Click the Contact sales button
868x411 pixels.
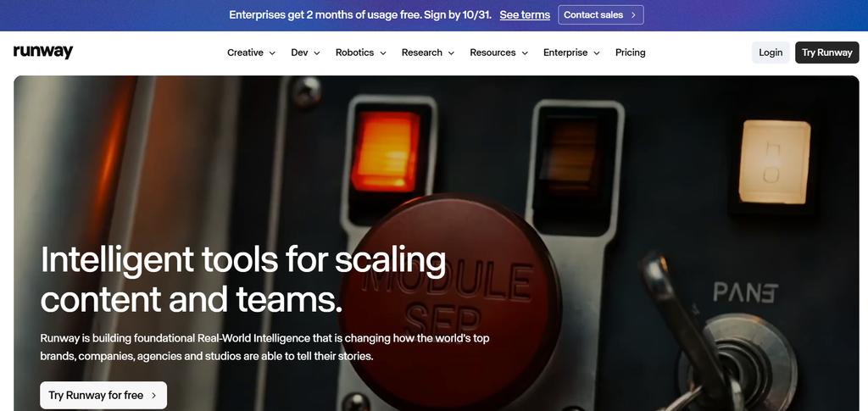point(601,15)
